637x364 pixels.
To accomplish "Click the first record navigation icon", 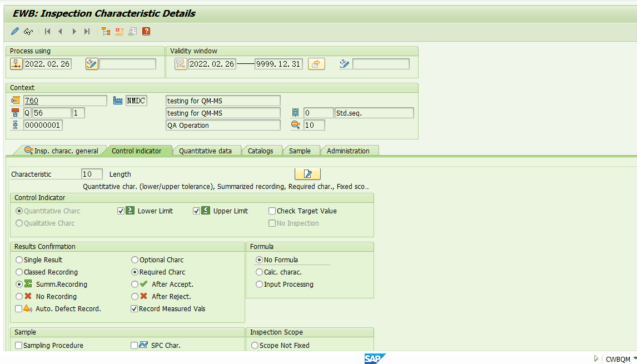I will (47, 31).
